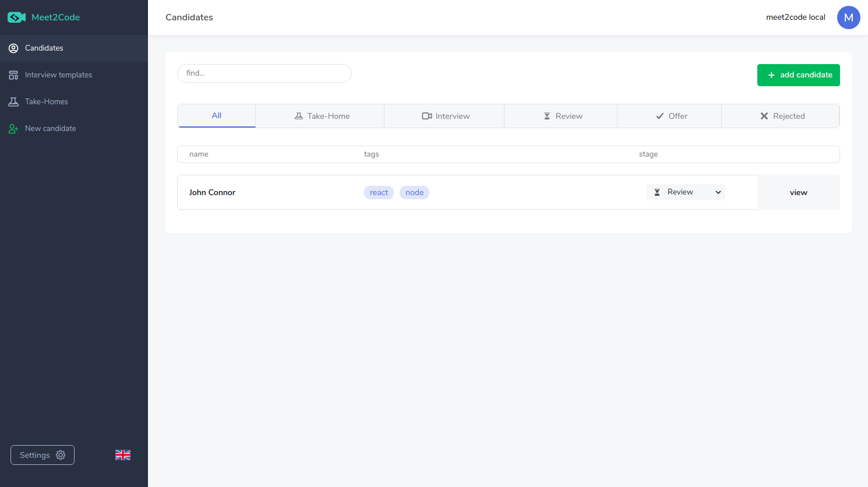868x487 pixels.
Task: Open the language selector with the UK flag
Action: click(x=122, y=455)
